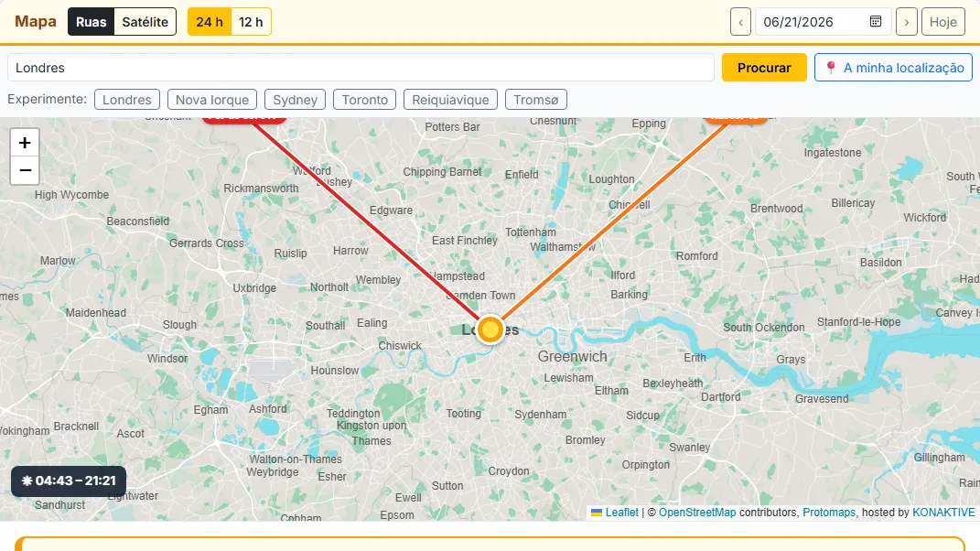Zoom out on the map
Image resolution: width=980 pixels, height=551 pixels.
(x=25, y=170)
